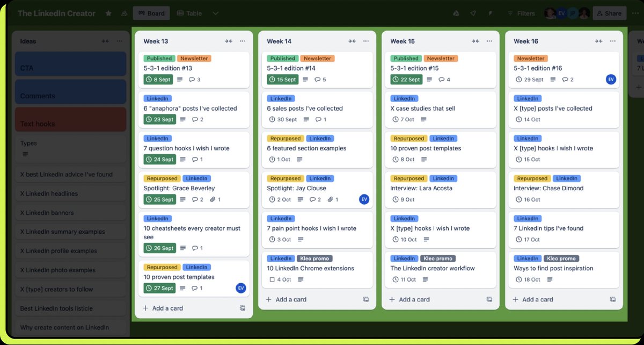
Task: Click the JP member avatar in header
Action: [x=573, y=13]
